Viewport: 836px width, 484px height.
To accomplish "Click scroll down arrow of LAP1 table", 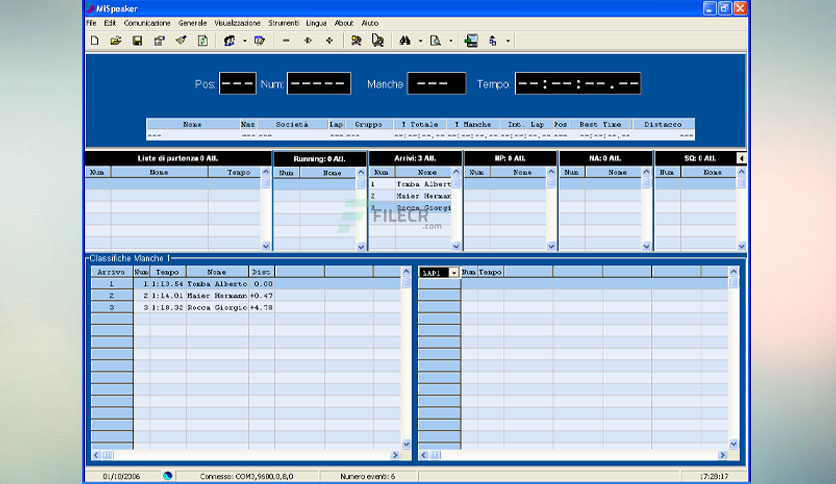I will [734, 443].
